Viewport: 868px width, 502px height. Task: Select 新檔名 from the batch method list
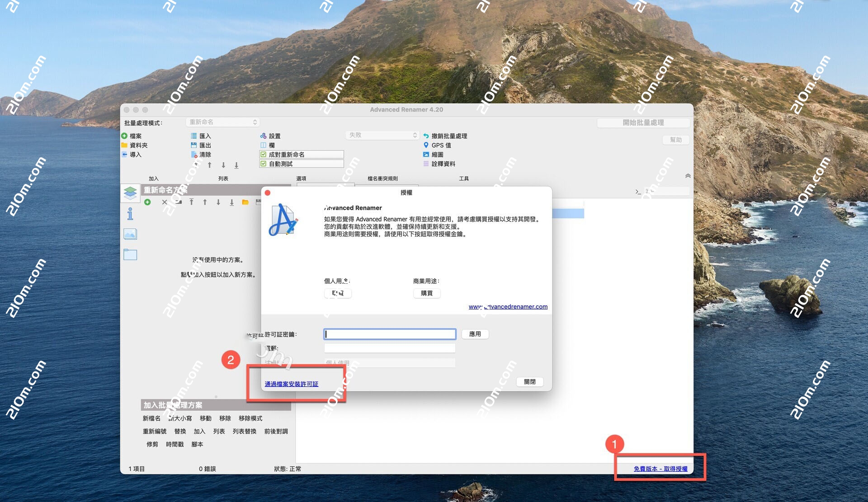click(x=152, y=418)
